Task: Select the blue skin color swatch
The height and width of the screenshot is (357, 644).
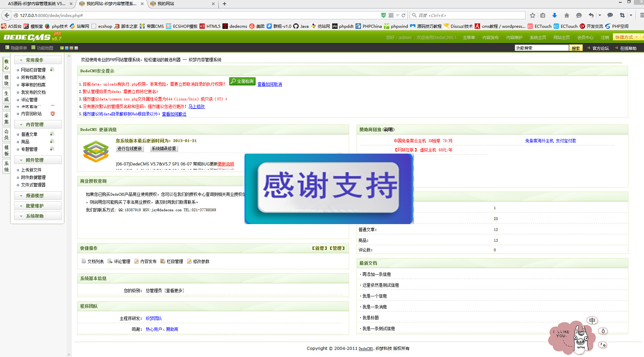Action: (67, 48)
